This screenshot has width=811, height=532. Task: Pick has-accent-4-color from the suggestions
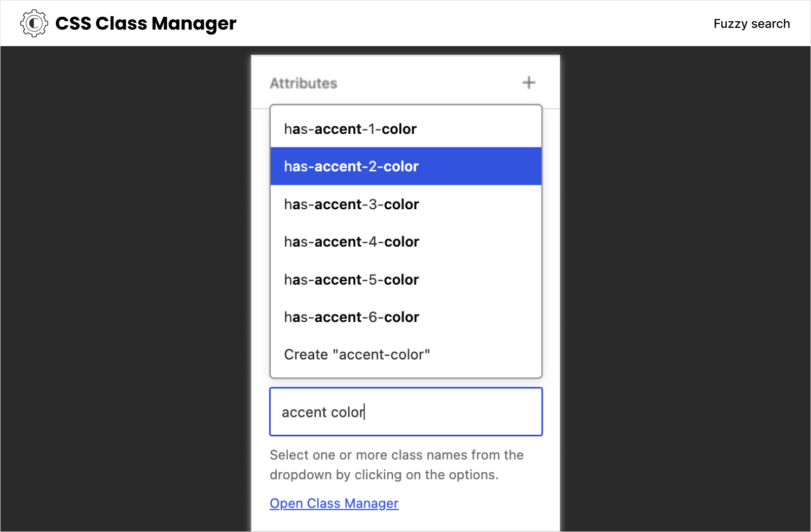[x=351, y=242]
